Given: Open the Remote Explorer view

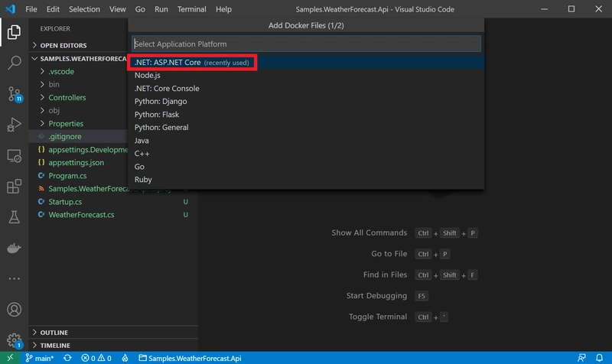Looking at the screenshot, I should [14, 156].
